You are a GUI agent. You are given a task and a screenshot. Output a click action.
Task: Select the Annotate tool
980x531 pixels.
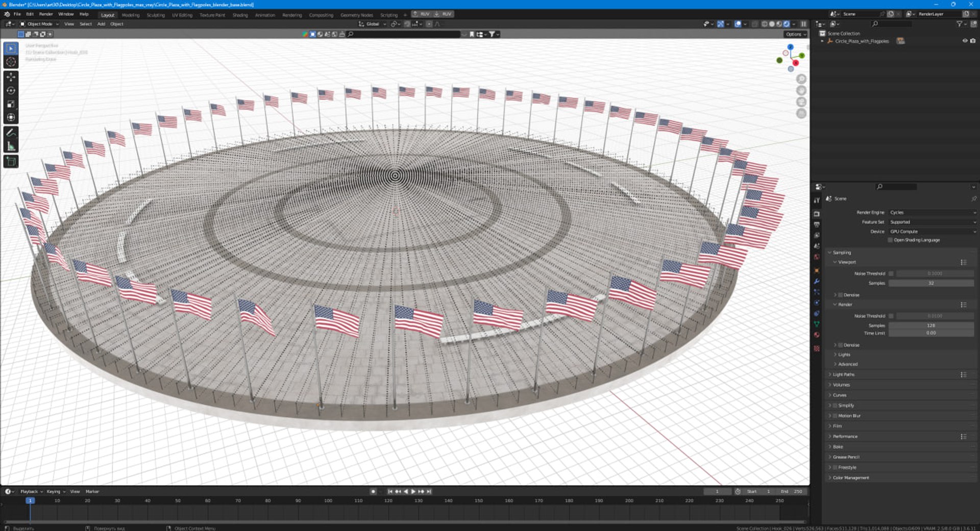(11, 133)
